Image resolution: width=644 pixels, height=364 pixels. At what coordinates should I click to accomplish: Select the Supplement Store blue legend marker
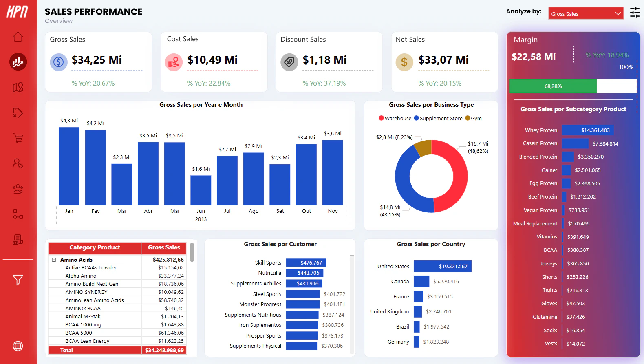coord(416,118)
